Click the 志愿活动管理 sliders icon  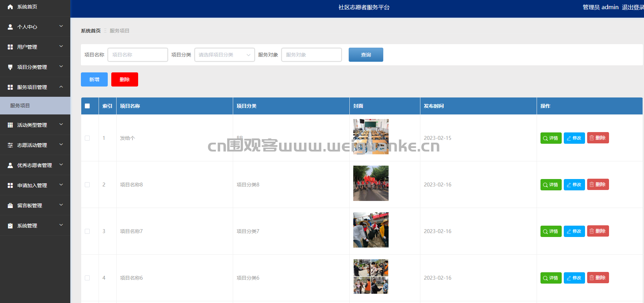(10, 145)
